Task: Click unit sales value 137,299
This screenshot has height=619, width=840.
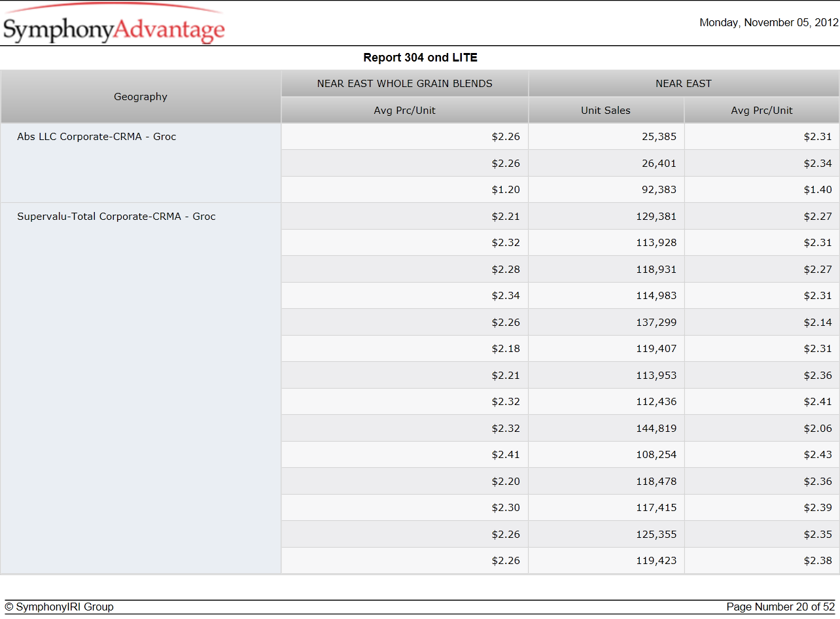Action: (656, 322)
